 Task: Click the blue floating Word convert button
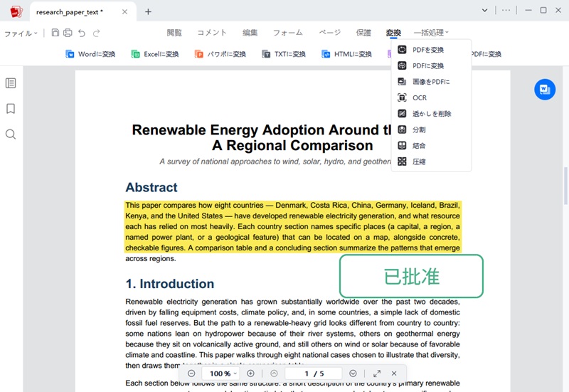click(545, 90)
